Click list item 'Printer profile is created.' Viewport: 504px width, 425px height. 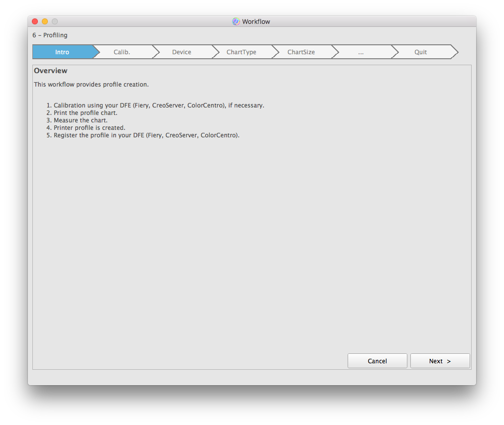point(89,128)
